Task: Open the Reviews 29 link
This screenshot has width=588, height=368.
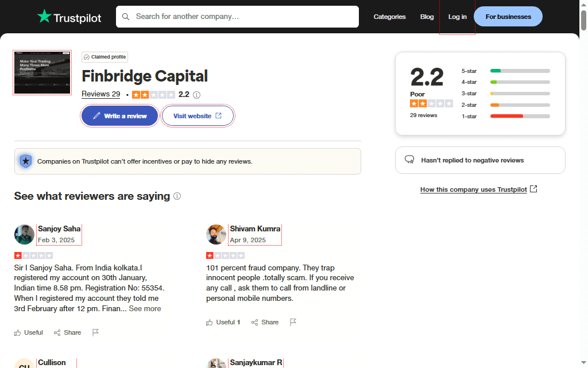Action: (x=101, y=94)
